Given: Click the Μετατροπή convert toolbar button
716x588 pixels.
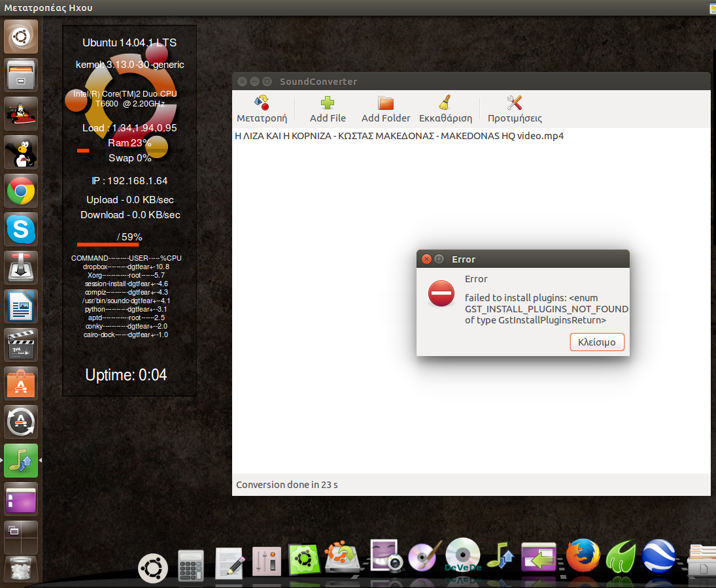Looking at the screenshot, I should [262, 109].
